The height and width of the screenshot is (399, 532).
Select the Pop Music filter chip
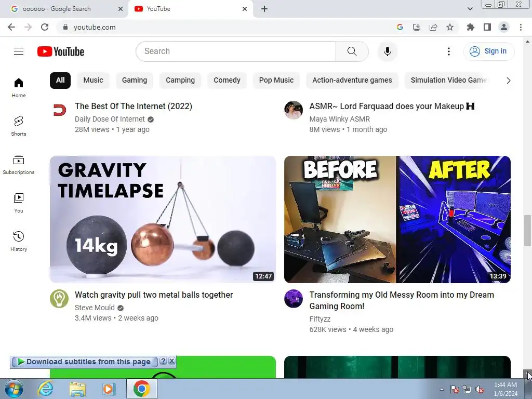(276, 81)
